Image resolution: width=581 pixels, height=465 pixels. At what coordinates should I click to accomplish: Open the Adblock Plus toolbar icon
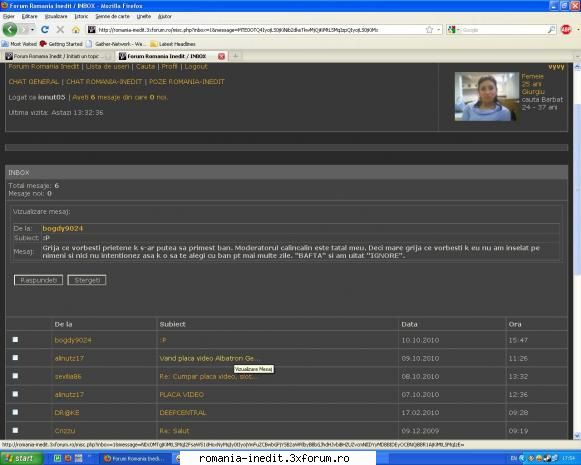click(566, 30)
